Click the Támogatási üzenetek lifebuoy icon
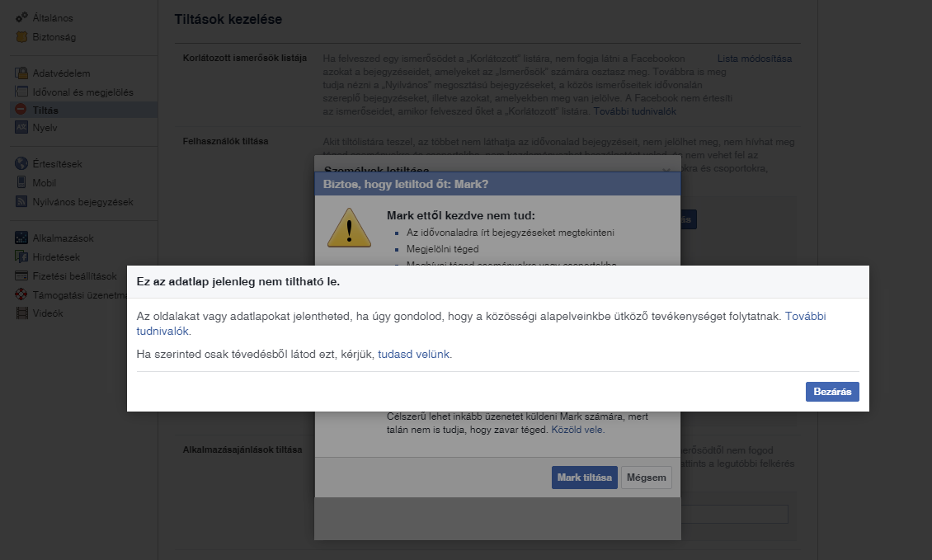Viewport: 932px width, 560px height. coord(21,294)
